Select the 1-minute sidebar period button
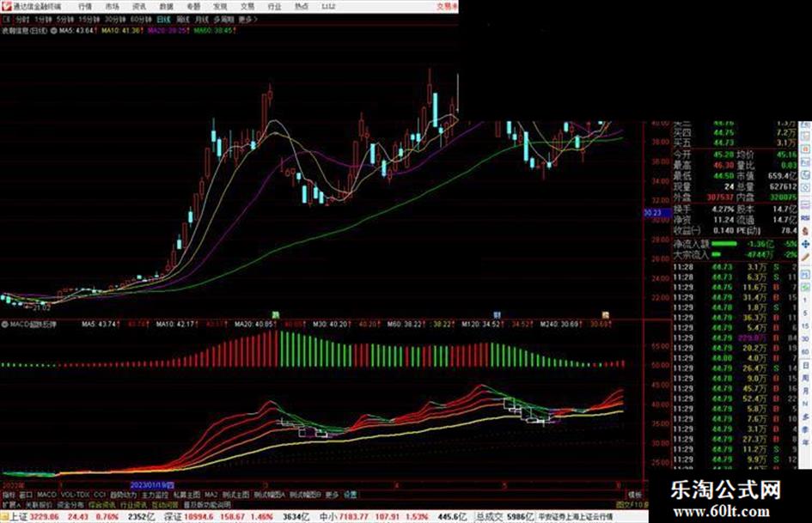The height and width of the screenshot is (523, 812). pos(805,300)
